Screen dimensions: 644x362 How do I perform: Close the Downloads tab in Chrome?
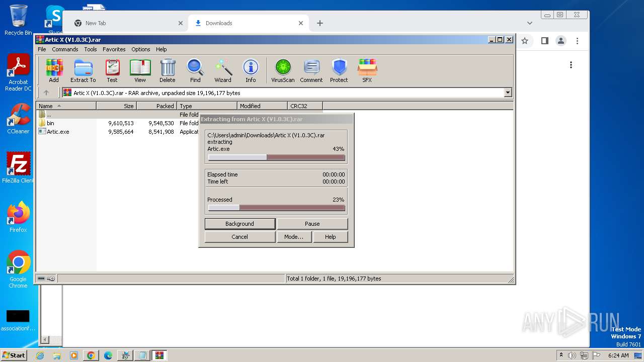coord(301,23)
